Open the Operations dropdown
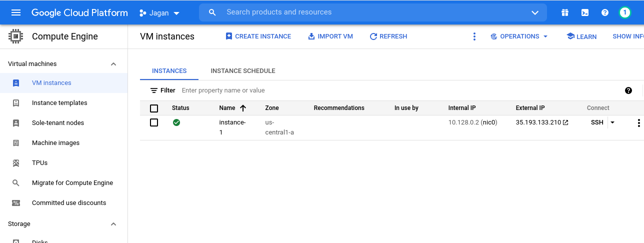The height and width of the screenshot is (243, 644). 519,36
